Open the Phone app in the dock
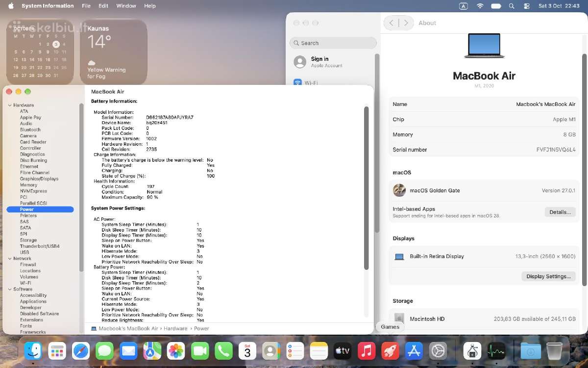The image size is (588, 368). [223, 351]
